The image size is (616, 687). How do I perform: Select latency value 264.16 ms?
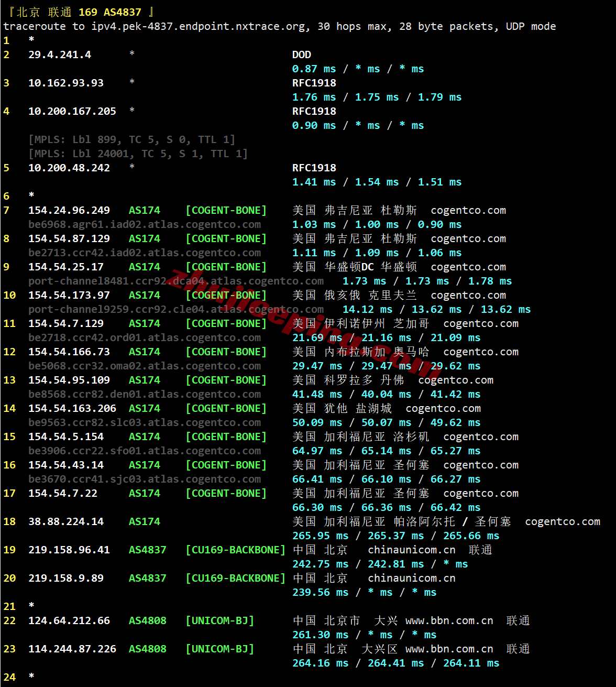321,663
